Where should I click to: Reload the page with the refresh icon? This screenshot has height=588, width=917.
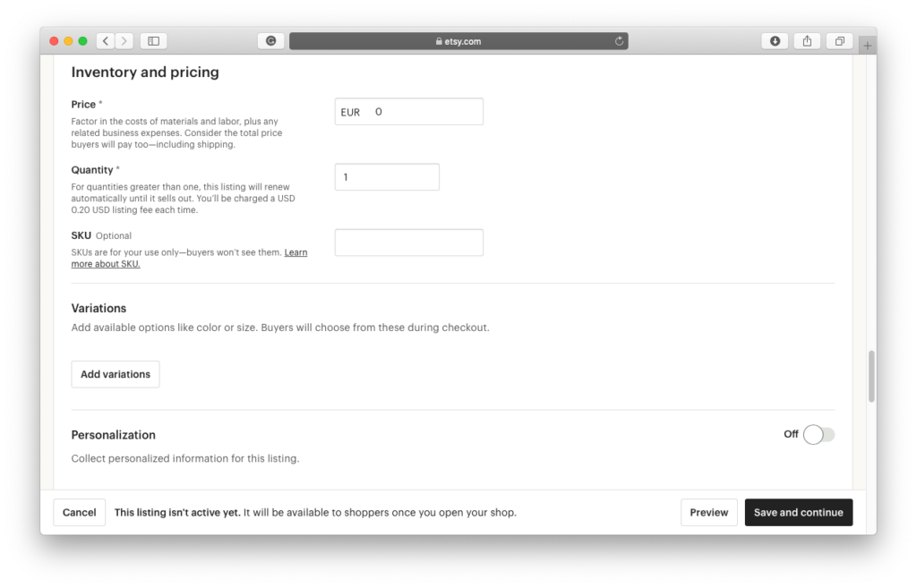point(619,41)
